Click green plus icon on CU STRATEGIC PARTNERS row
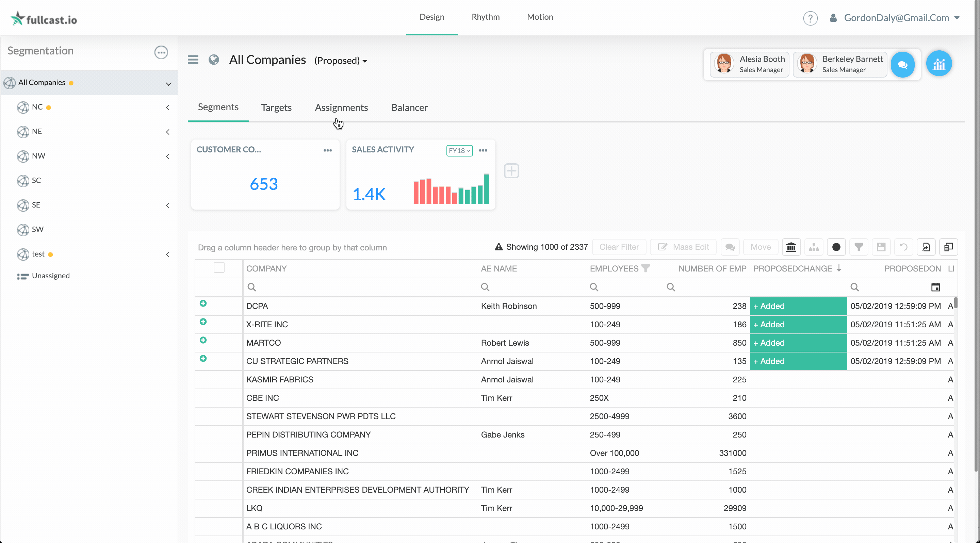Viewport: 980px width, 543px height. coord(203,358)
